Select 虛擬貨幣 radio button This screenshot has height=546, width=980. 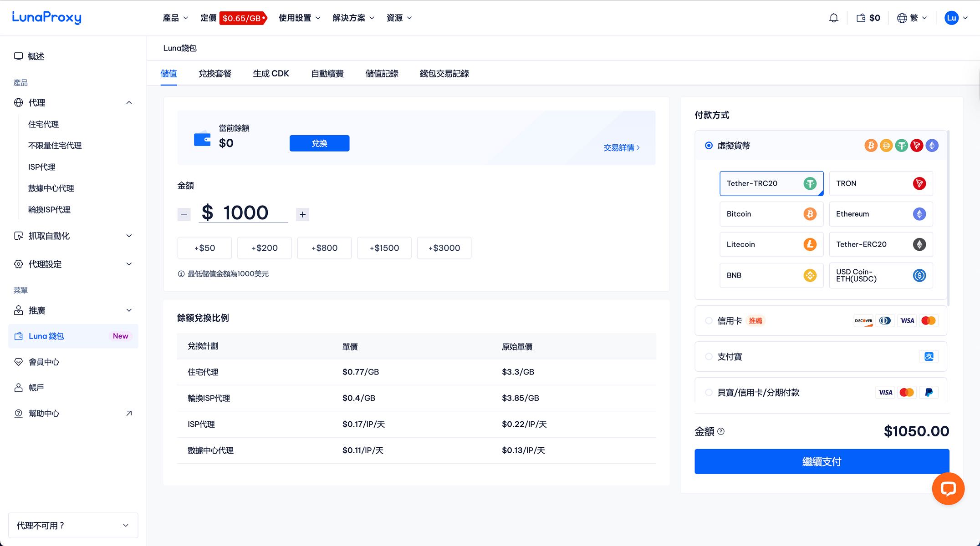coord(709,146)
